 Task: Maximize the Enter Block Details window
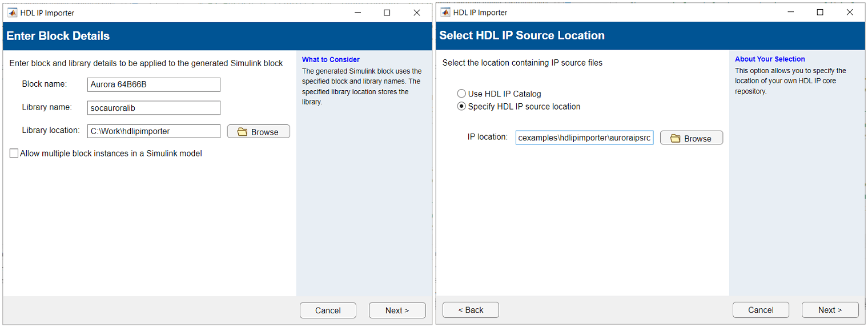coord(387,13)
